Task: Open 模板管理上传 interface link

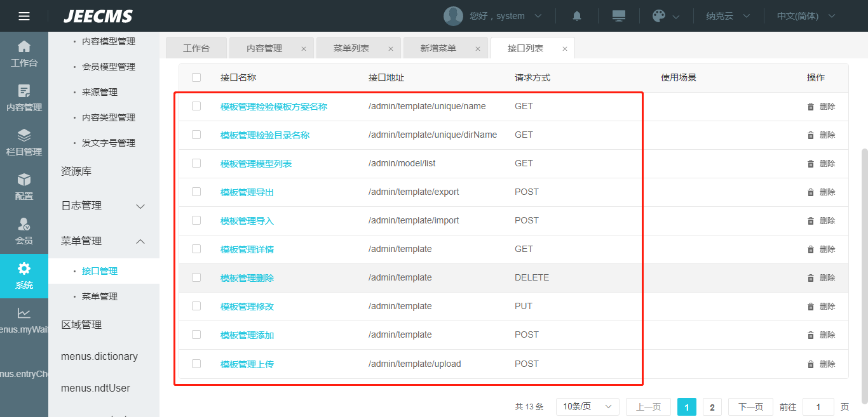Action: coord(247,364)
